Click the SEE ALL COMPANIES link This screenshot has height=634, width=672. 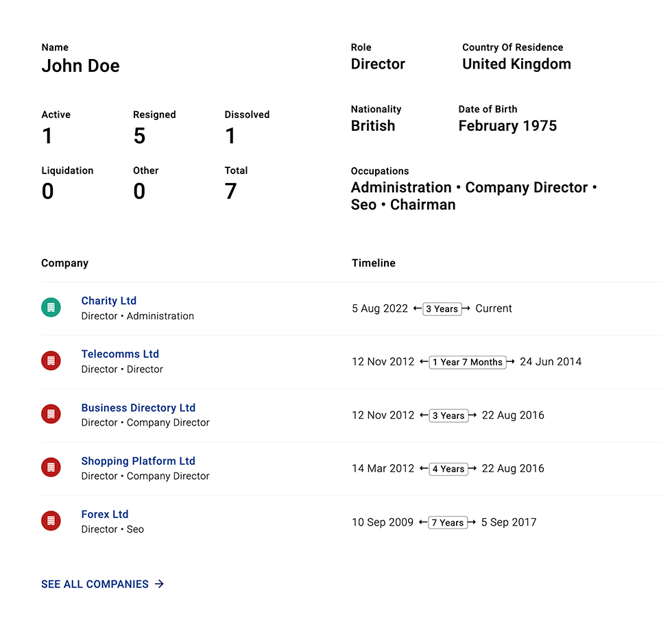(x=95, y=584)
